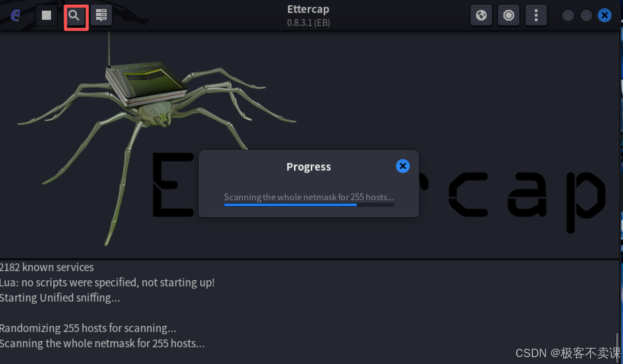Open the Ettercap three-dot menu
Image resolution: width=623 pixels, height=364 pixels.
(536, 15)
